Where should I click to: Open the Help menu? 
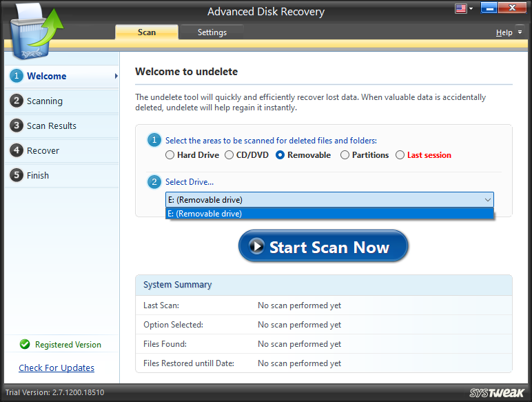[x=508, y=32]
